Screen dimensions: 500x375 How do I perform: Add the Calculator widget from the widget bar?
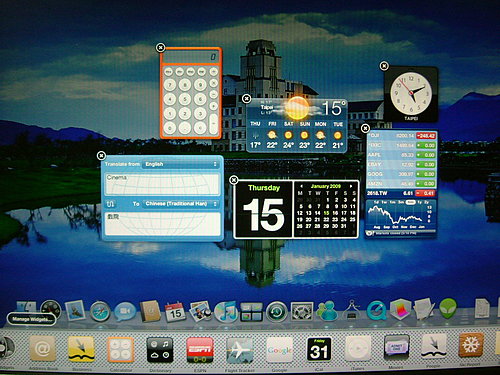click(120, 349)
